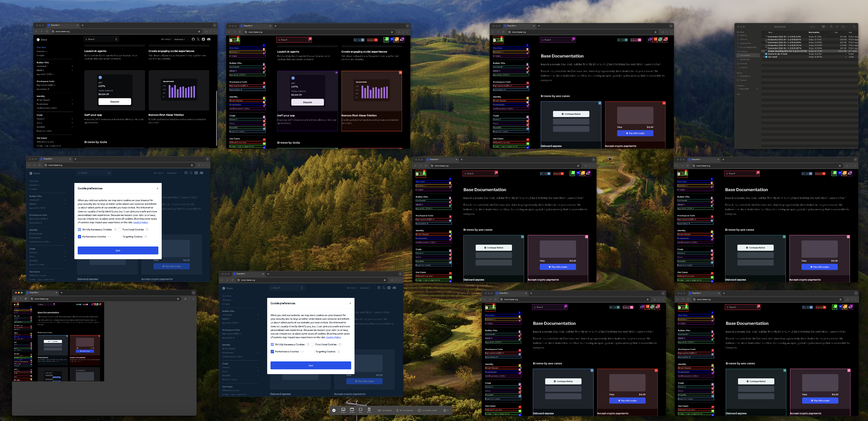Screen dimensions: 868x421
Task: Click the Finder Tags icon
Action: (x=837, y=27)
